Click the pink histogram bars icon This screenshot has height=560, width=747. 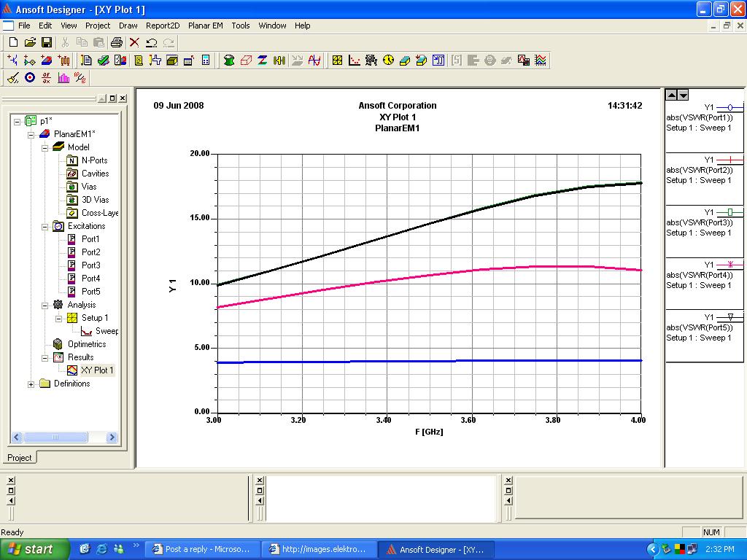[63, 78]
